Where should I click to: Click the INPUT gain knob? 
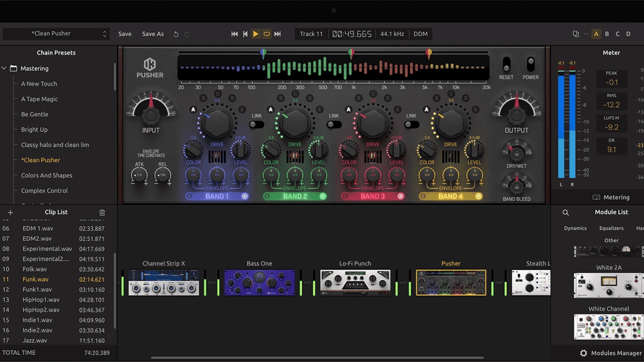(x=151, y=116)
